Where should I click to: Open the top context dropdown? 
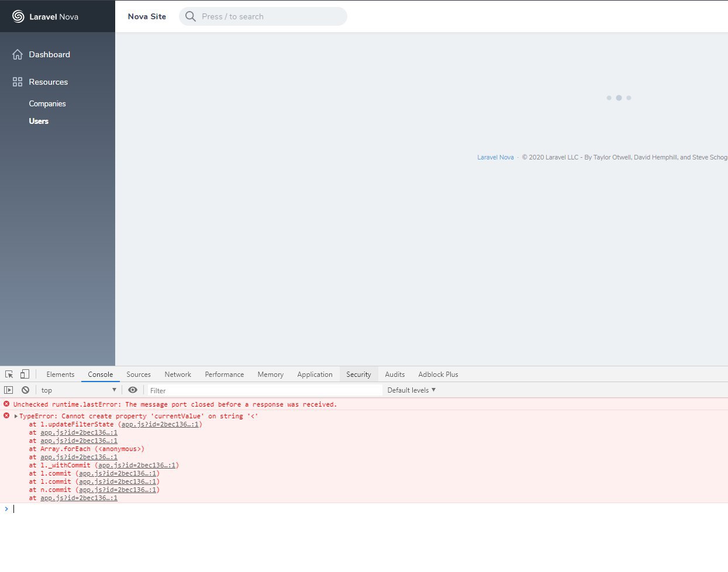click(79, 390)
